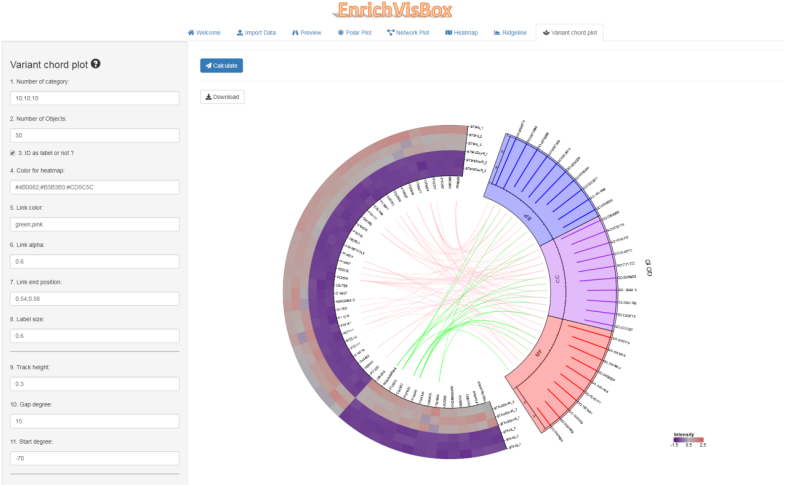The height and width of the screenshot is (485, 788).
Task: Click the Calculate button
Action: point(222,66)
